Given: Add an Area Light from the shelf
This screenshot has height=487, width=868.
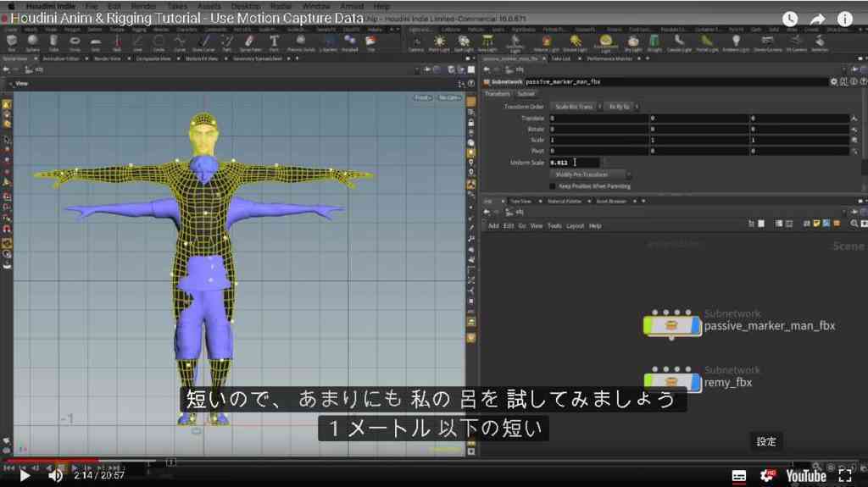Looking at the screenshot, I should [x=487, y=43].
